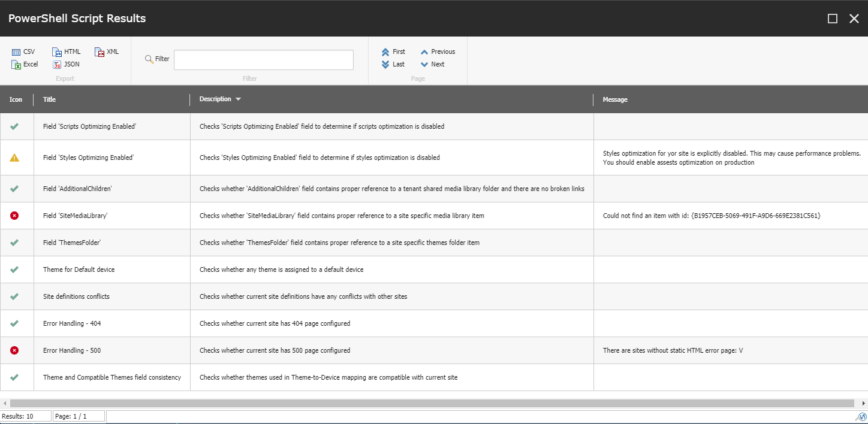Go to the Next page
The height and width of the screenshot is (424, 868).
432,65
